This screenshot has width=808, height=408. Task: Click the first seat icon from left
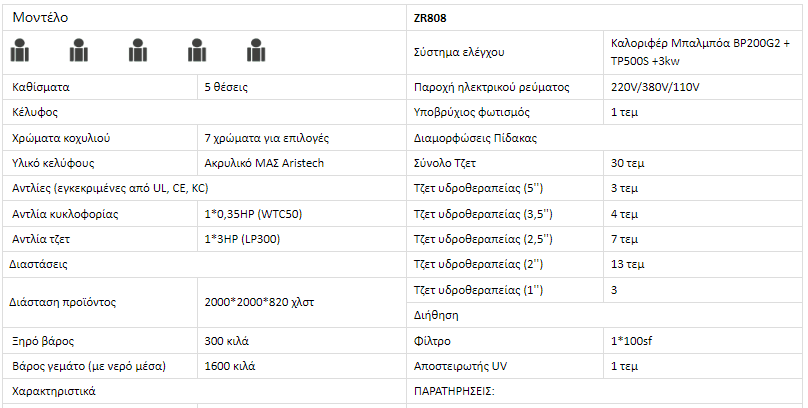pyautogui.click(x=21, y=48)
